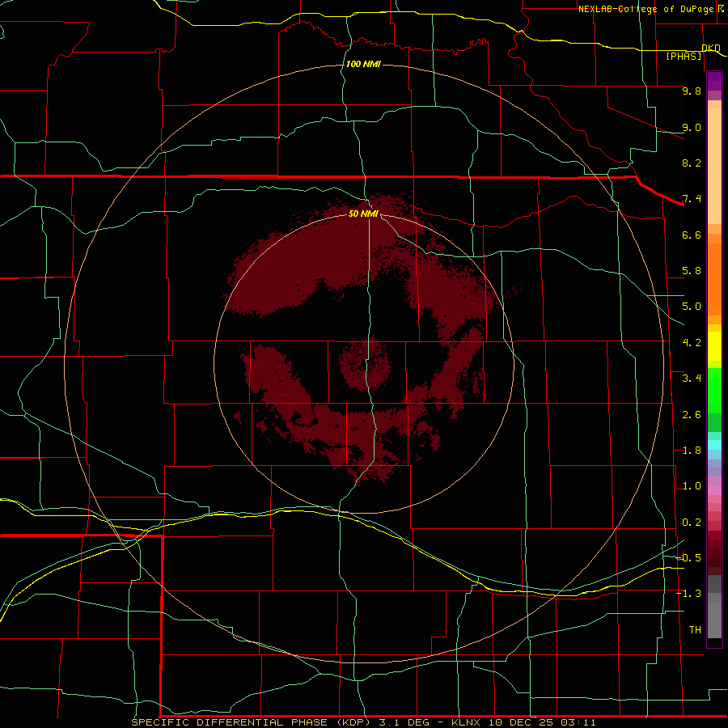728x728 pixels.
Task: Click the 5.0 value on color scale
Action: coord(692,307)
